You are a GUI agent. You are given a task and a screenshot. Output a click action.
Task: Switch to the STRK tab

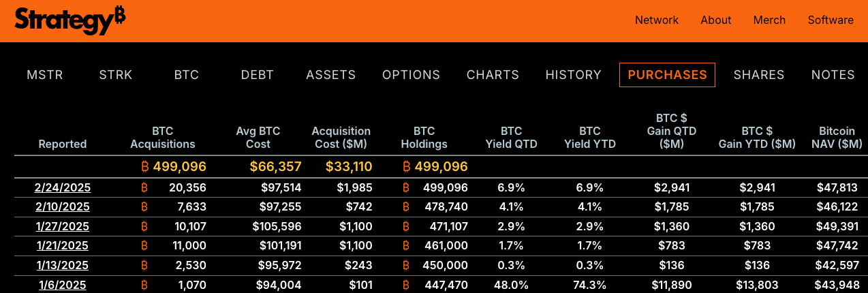(x=116, y=75)
